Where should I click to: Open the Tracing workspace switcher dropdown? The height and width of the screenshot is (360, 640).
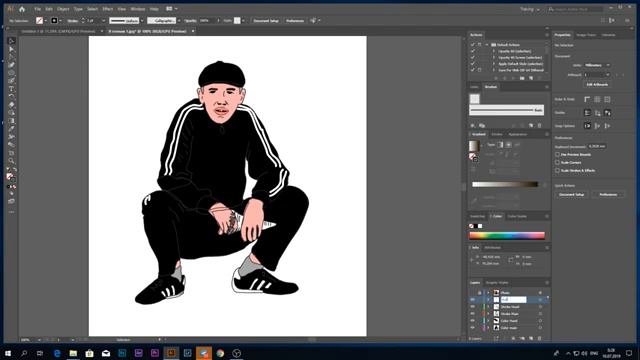[530, 9]
